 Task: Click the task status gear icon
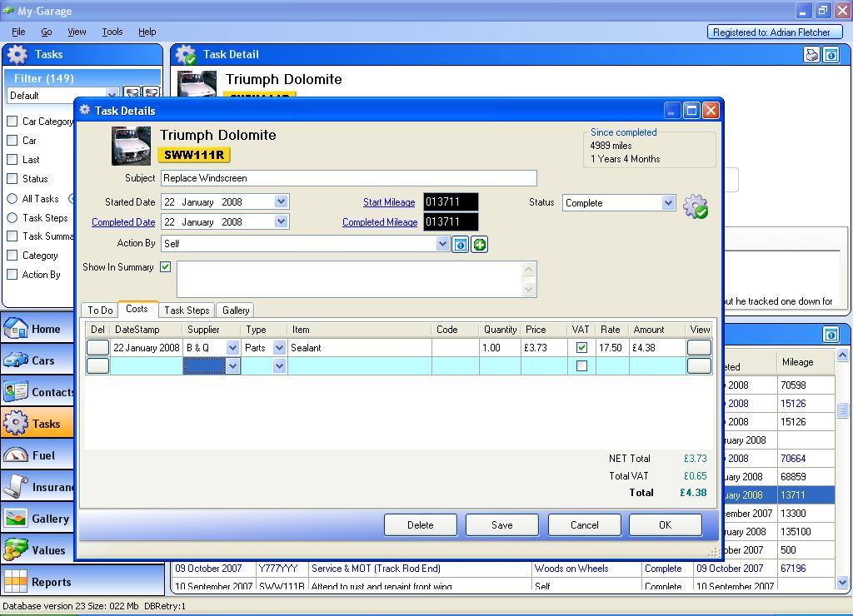click(695, 206)
